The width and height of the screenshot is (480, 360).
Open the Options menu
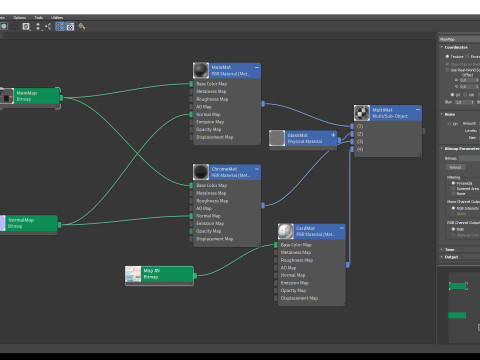pos(19,18)
